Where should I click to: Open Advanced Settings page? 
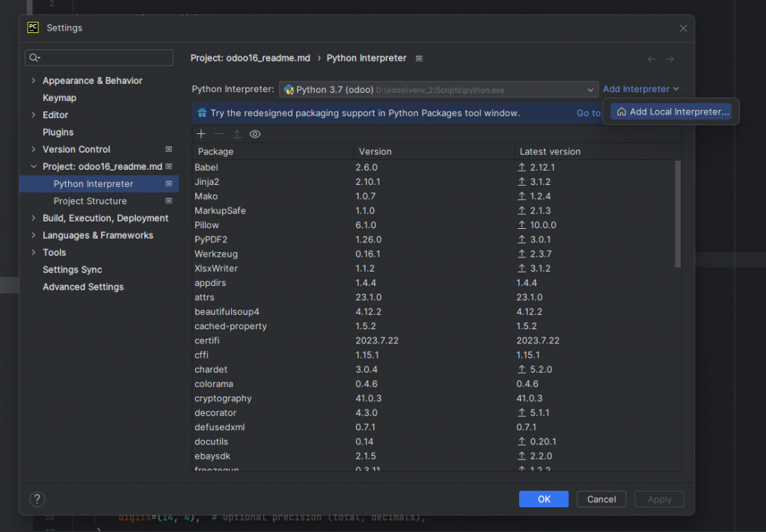[x=83, y=287]
